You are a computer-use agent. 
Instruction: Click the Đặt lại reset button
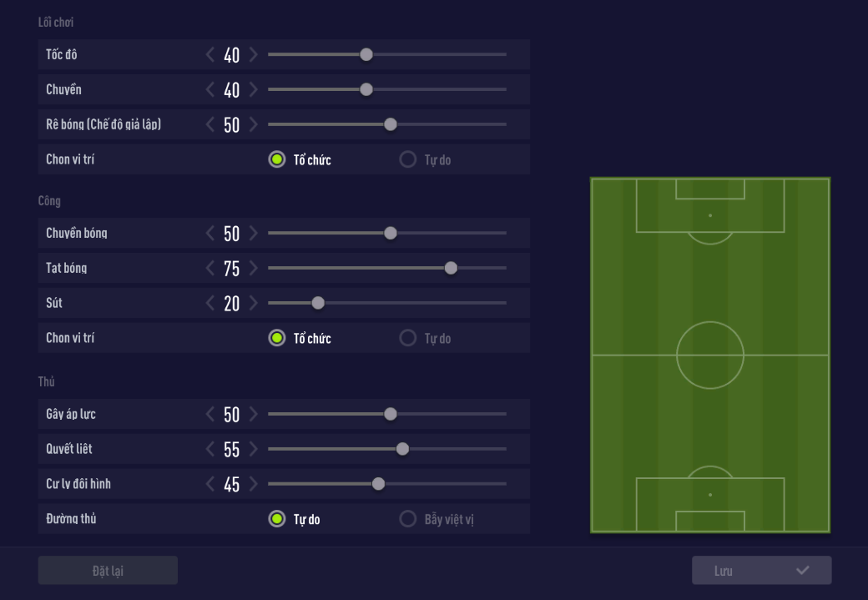click(x=108, y=571)
